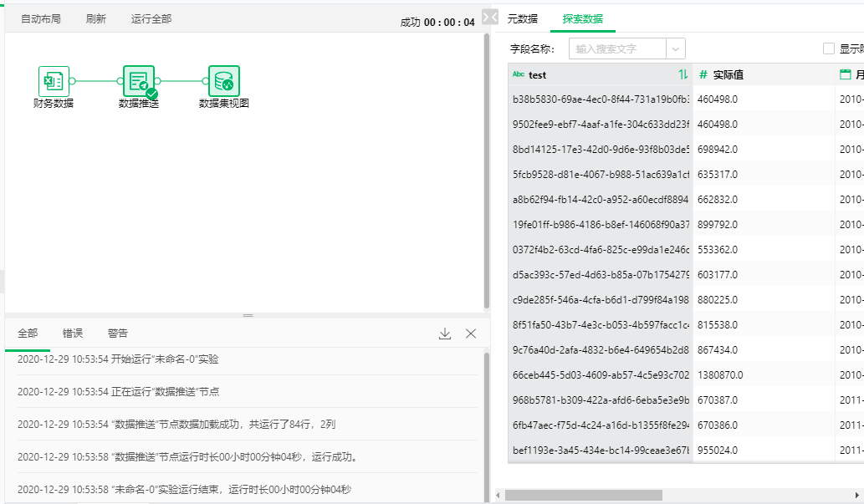Toggle the 显示 checkbox
This screenshot has height=504, width=864.
pyautogui.click(x=829, y=48)
